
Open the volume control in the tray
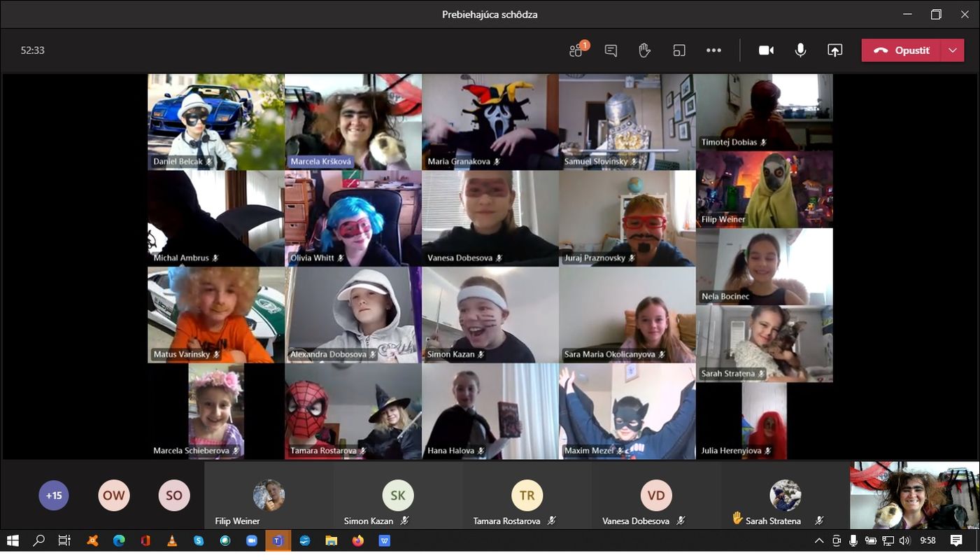904,540
